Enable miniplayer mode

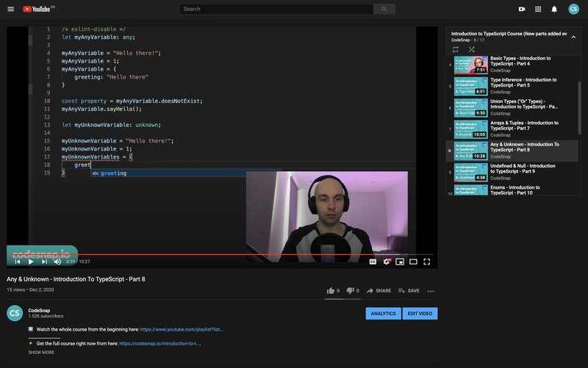coord(400,261)
